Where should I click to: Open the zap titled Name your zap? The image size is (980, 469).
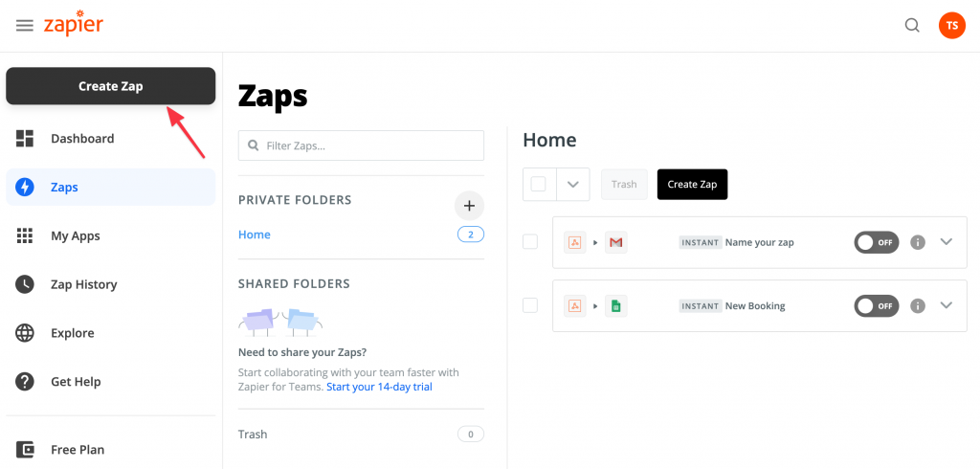(759, 242)
